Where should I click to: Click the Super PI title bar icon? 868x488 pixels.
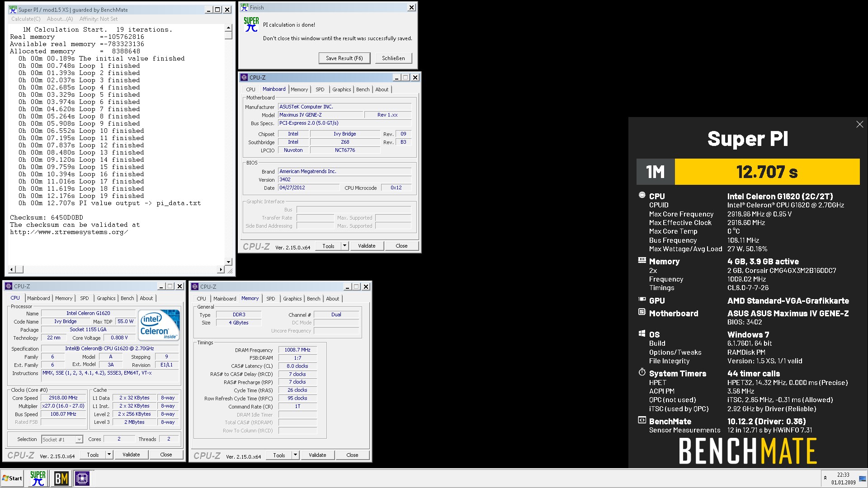pyautogui.click(x=13, y=9)
